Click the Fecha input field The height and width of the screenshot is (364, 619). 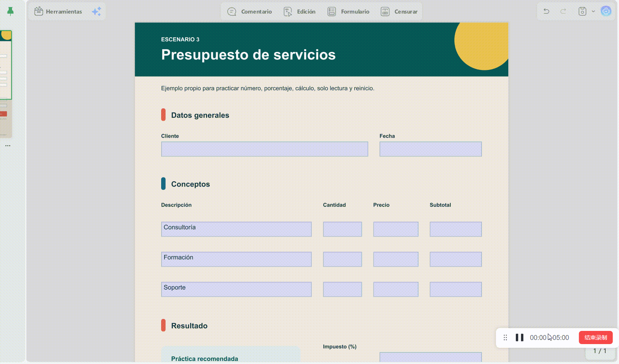coord(431,149)
